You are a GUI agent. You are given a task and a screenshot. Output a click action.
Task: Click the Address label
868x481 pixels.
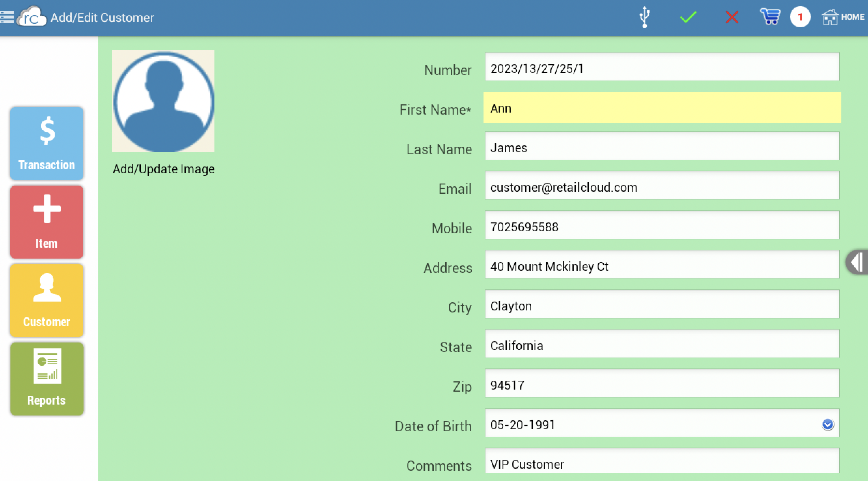(x=448, y=268)
